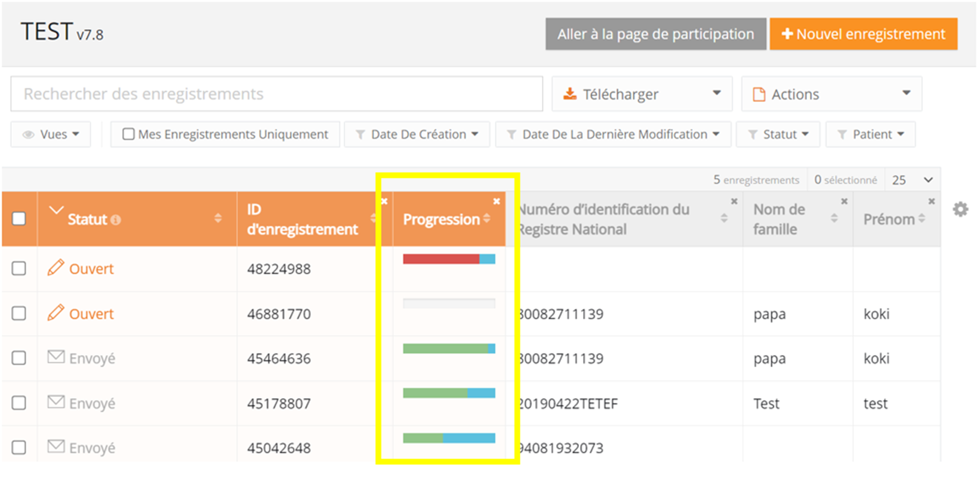Go to Aller à la page de participation

(x=655, y=34)
